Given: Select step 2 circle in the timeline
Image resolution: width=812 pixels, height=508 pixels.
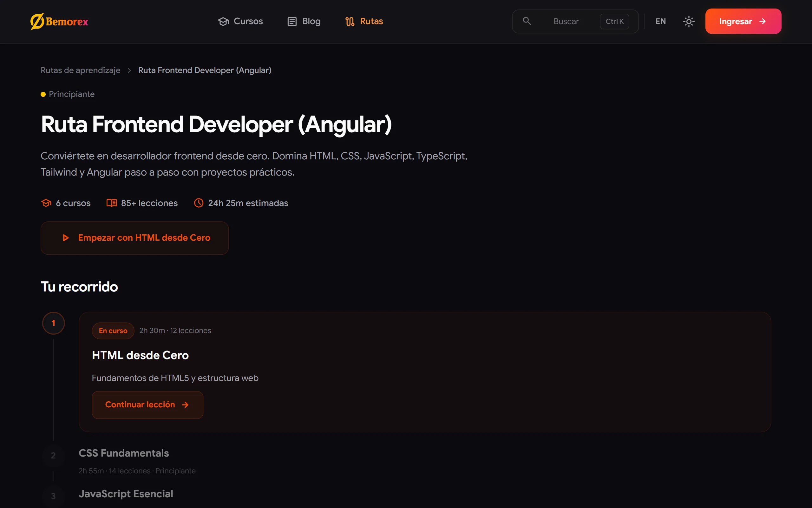Looking at the screenshot, I should (x=53, y=456).
